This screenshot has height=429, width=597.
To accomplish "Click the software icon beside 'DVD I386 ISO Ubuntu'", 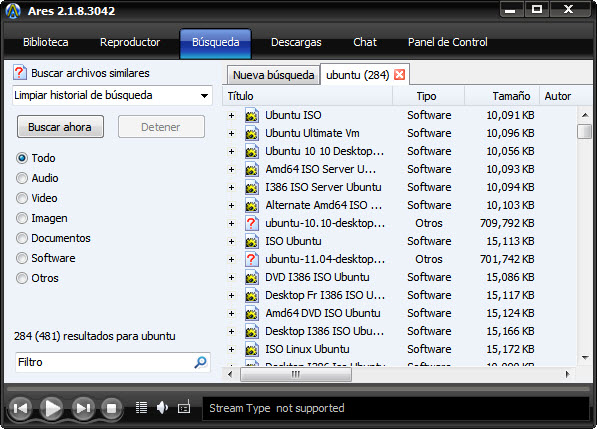I will pyautogui.click(x=252, y=277).
